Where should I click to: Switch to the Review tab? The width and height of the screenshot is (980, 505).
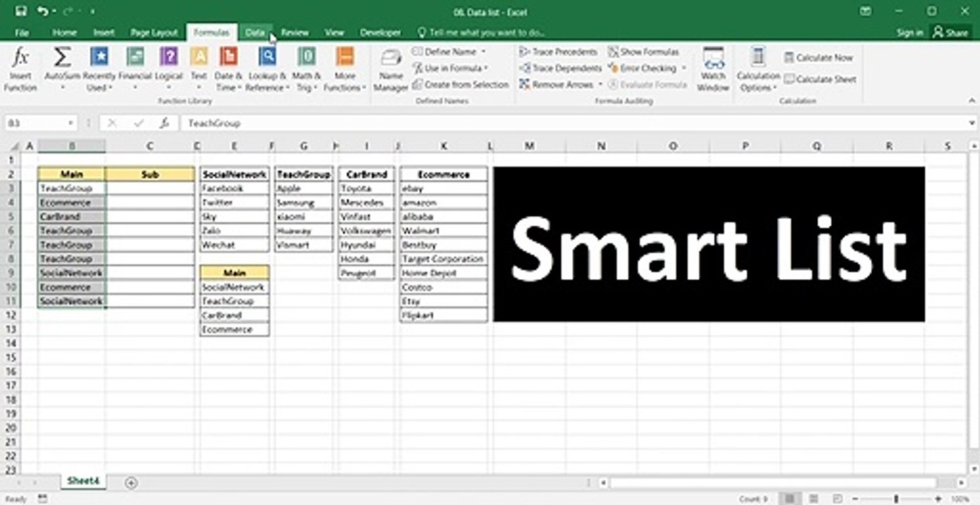coord(295,32)
